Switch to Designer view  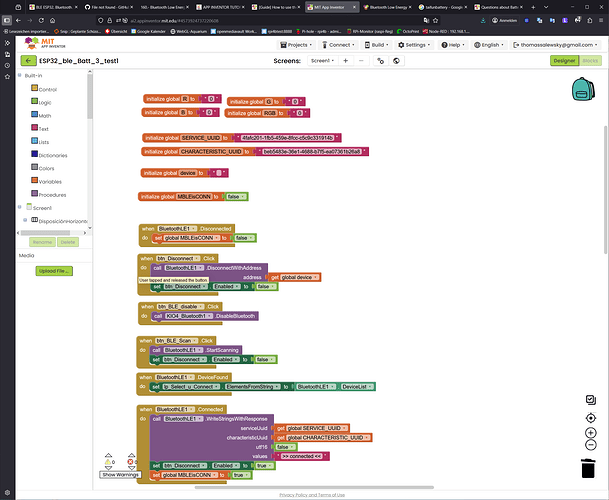click(x=564, y=61)
